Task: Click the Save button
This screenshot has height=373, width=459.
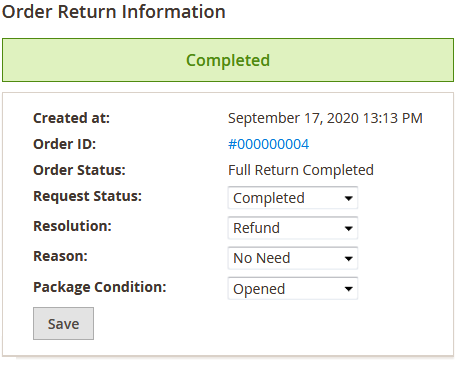Action: click(x=63, y=324)
